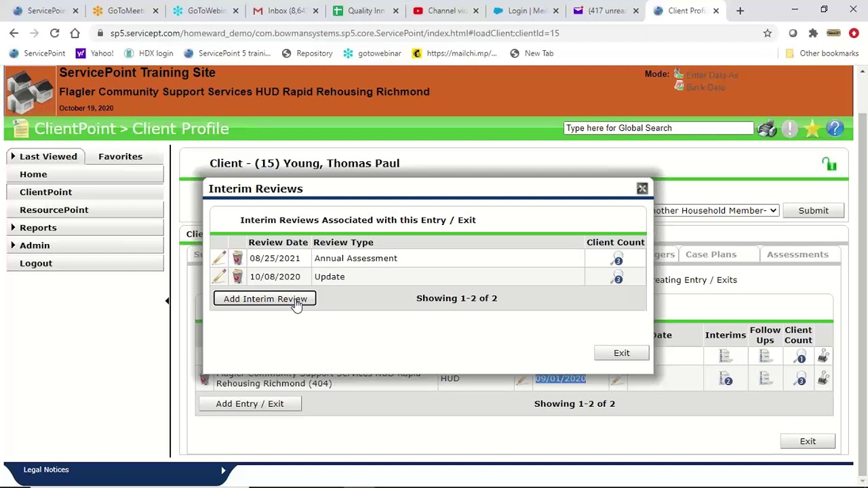Open browser extensions puzzle icon
Viewport: 868px width, 488px height.
pos(813,33)
